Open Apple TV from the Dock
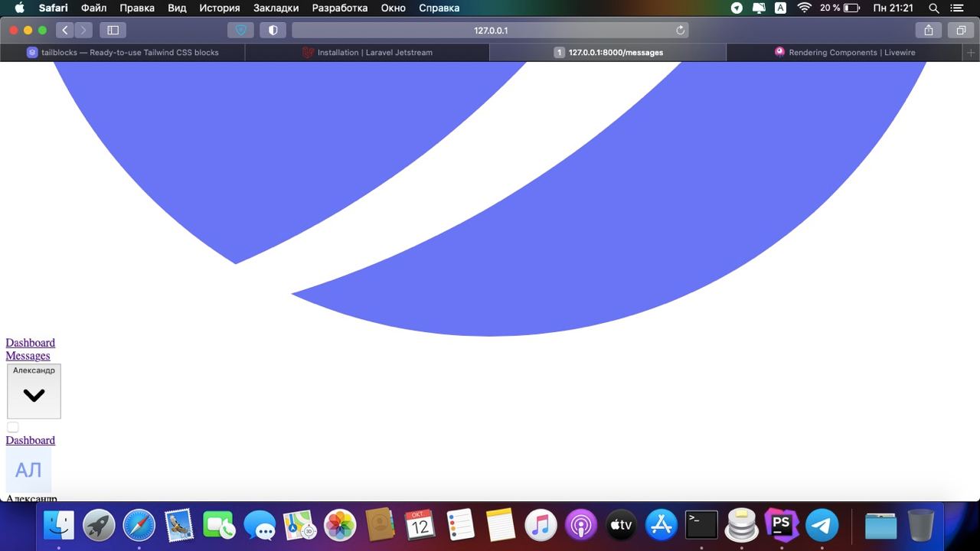This screenshot has width=980, height=551. coord(621,526)
